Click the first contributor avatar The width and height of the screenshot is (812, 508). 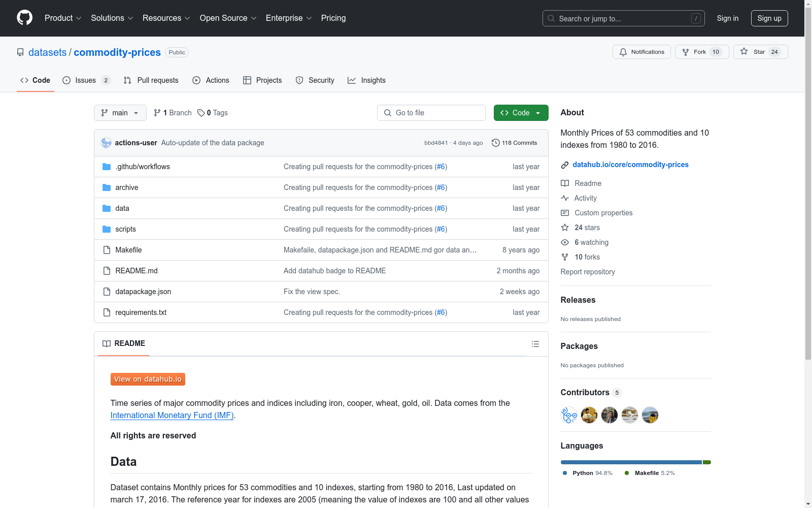(569, 415)
